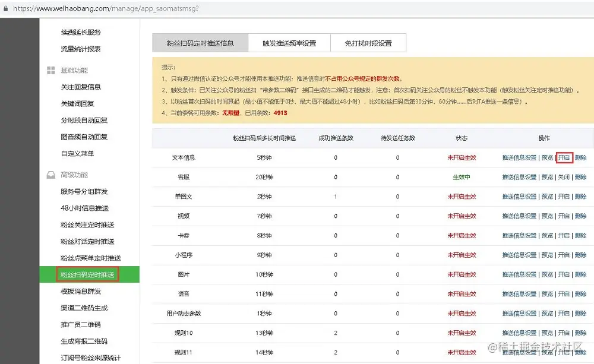This screenshot has height=364, width=594.
Task: Click the lock icon in the address bar
Action: [x=6, y=9]
